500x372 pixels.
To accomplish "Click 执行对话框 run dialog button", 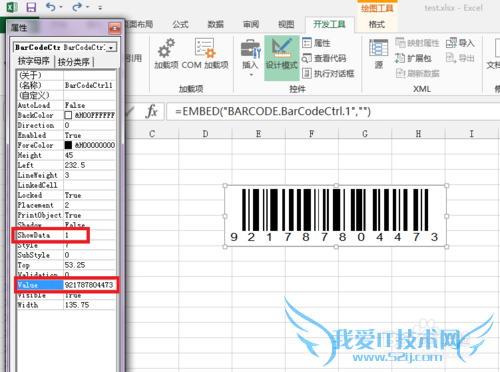I will pos(328,73).
